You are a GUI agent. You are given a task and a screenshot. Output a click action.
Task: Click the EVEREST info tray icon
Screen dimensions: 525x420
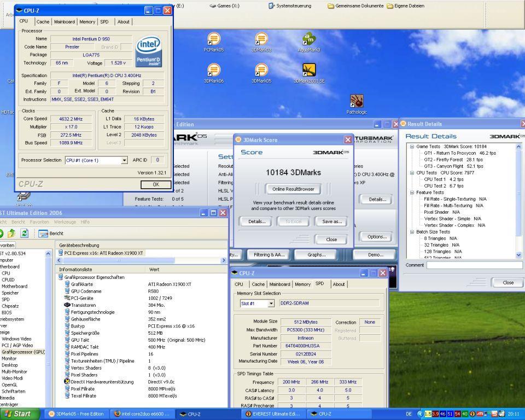472,414
